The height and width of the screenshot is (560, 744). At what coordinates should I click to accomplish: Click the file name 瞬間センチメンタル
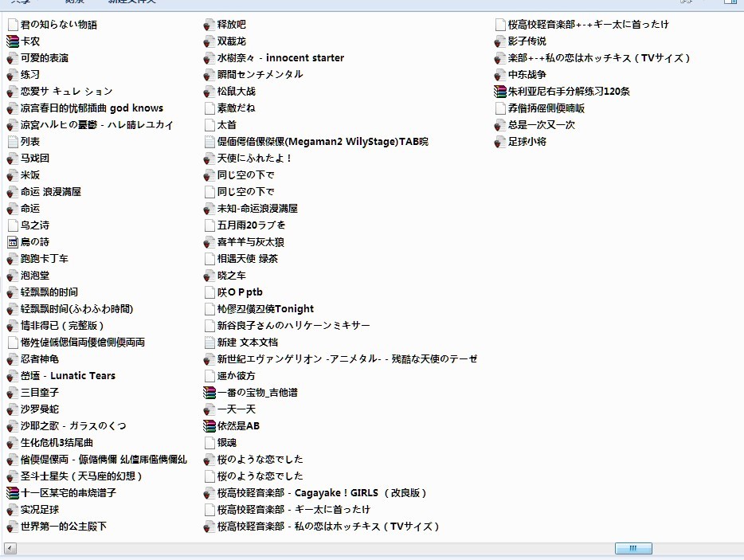tap(260, 75)
